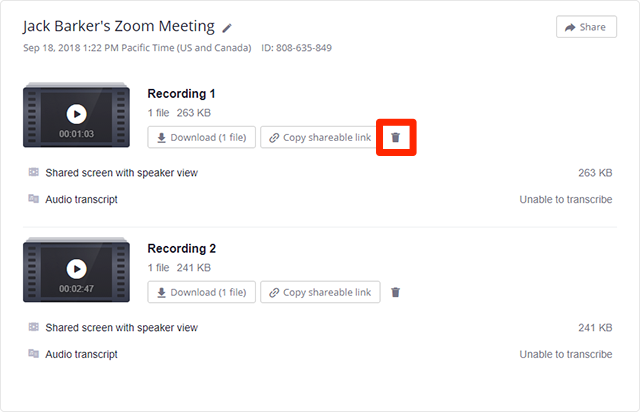This screenshot has width=640, height=412.
Task: Click the pencil icon to rename meeting
Action: coord(227,28)
